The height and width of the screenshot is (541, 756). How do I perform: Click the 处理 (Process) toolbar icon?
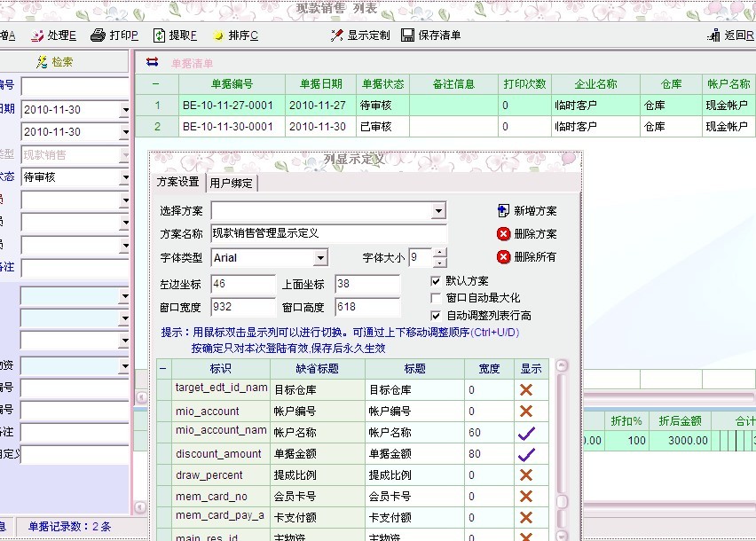coord(37,35)
